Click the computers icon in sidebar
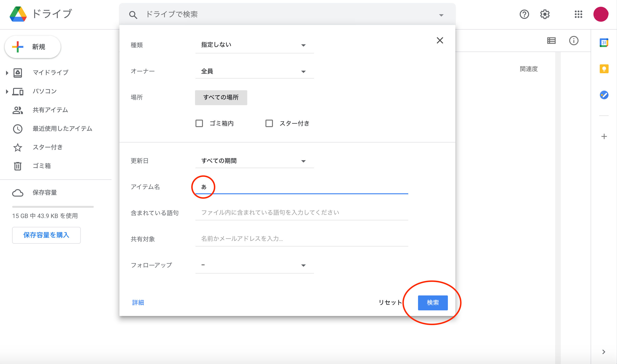This screenshot has height=364, width=617. [x=18, y=91]
